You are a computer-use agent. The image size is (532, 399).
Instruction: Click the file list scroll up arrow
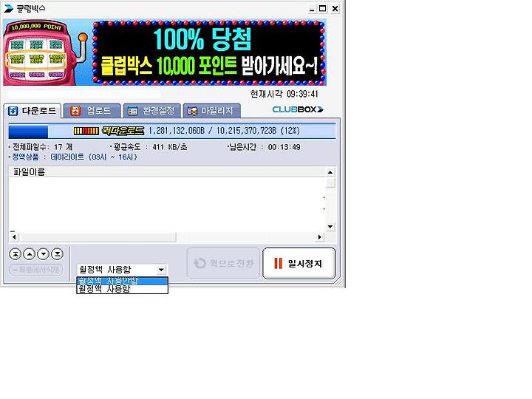(x=330, y=172)
